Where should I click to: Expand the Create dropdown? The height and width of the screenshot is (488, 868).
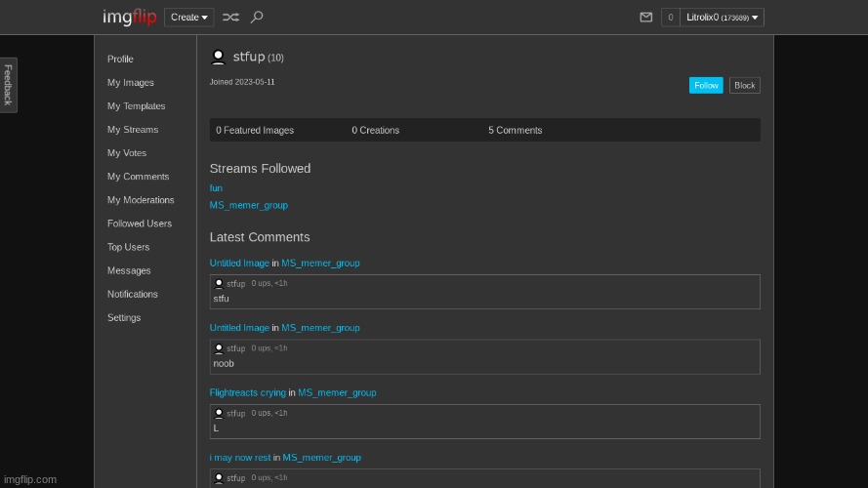click(x=189, y=17)
